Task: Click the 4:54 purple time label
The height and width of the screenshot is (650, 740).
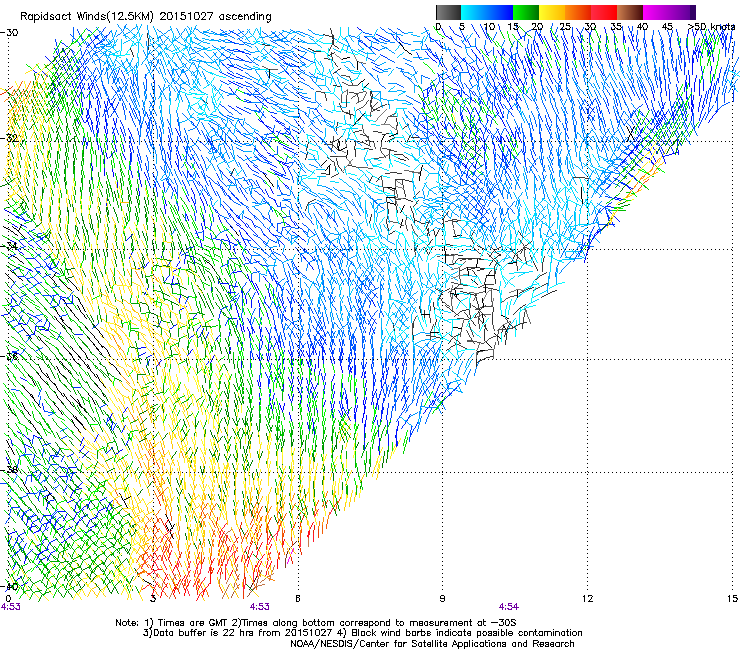Action: coord(509,607)
